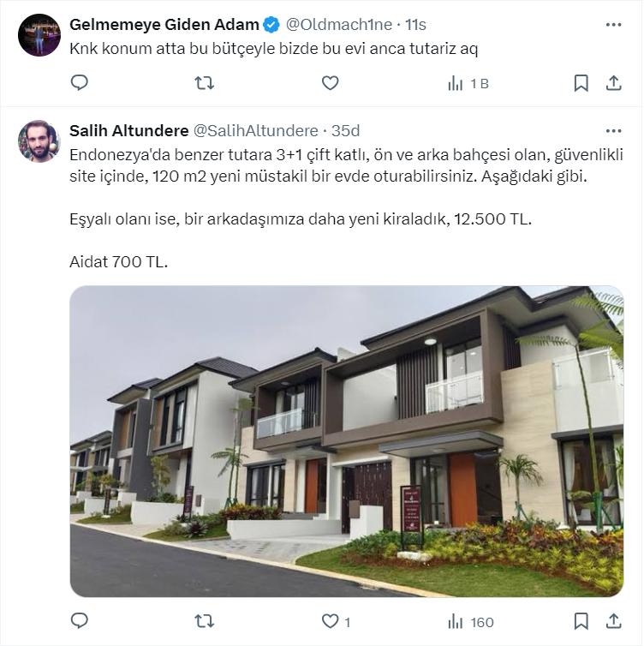
Task: Open the @Oldmach1ne handle link
Action: coord(339,25)
